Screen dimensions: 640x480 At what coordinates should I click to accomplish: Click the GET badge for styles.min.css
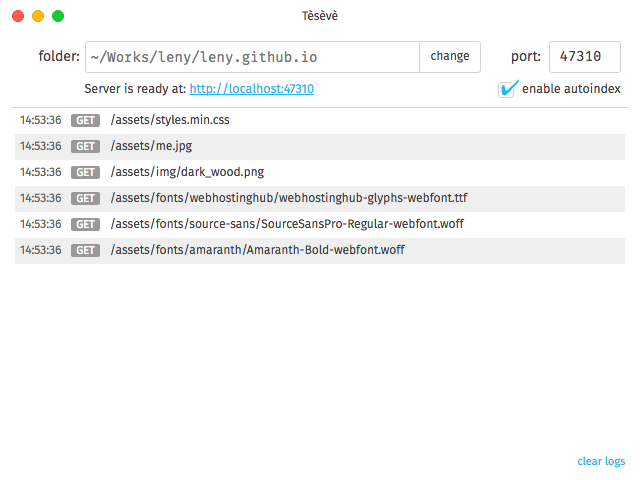pos(85,120)
